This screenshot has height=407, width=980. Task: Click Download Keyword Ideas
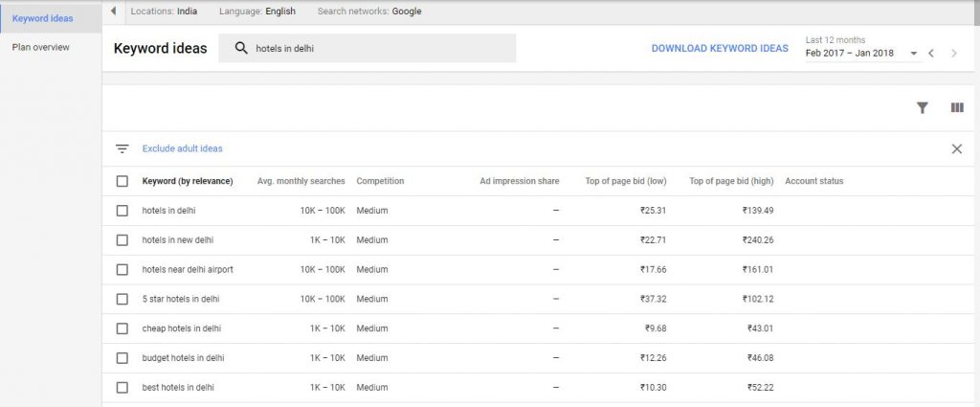[x=720, y=49]
